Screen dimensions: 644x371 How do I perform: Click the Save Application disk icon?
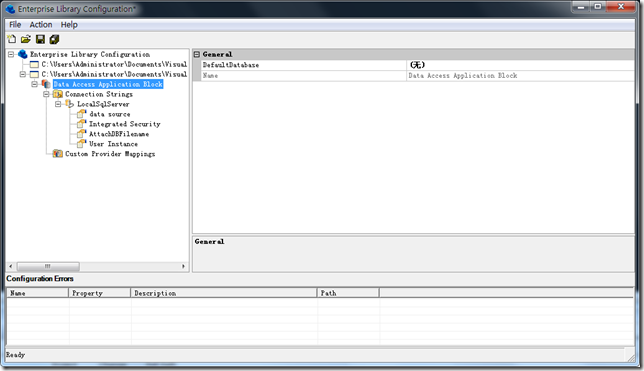click(40, 39)
